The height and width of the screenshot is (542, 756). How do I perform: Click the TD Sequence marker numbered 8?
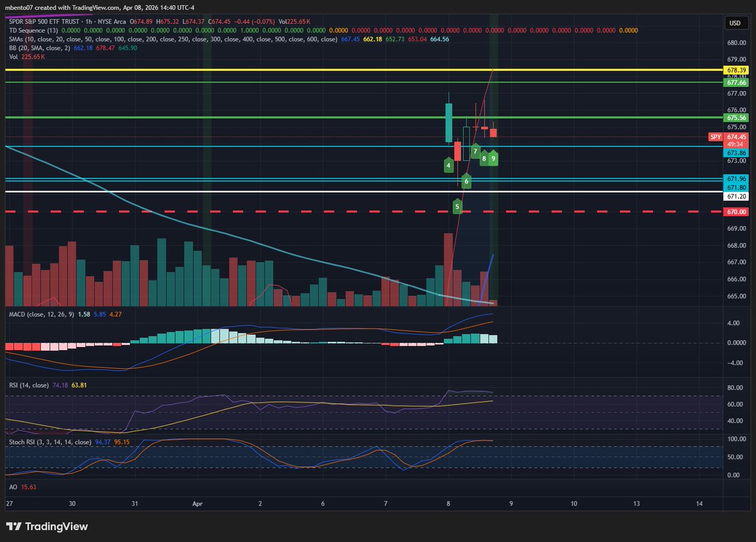point(484,159)
